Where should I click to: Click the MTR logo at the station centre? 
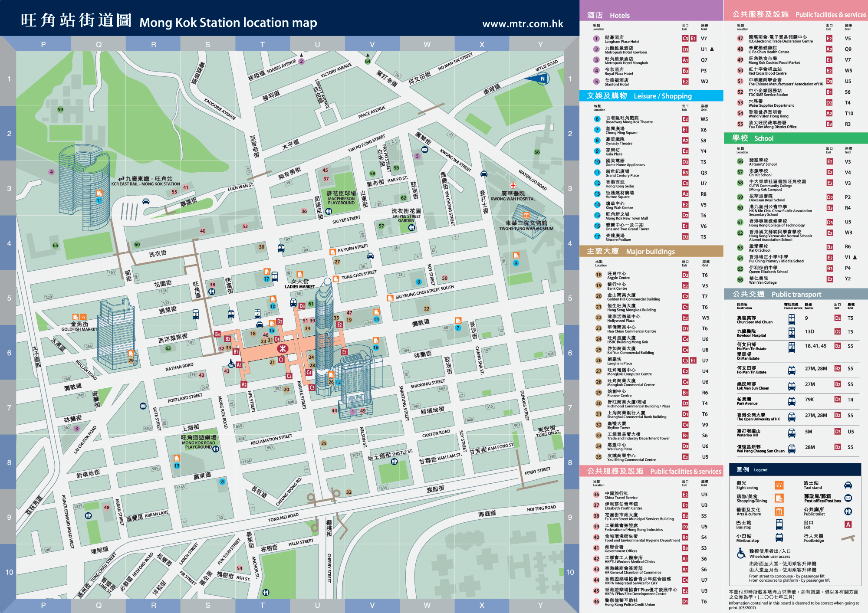tap(283, 348)
